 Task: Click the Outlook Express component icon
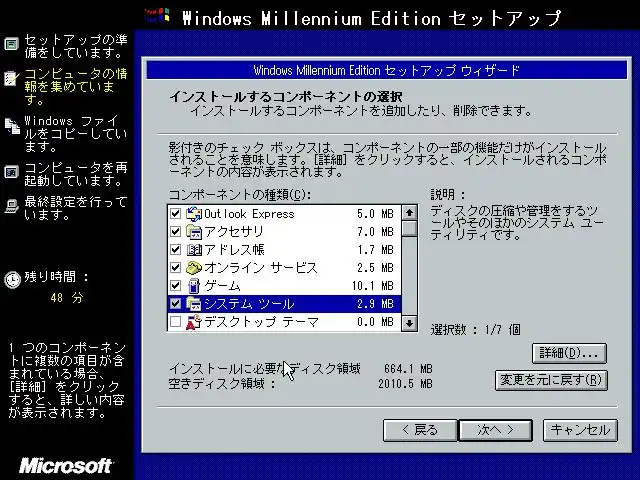pyautogui.click(x=194, y=214)
